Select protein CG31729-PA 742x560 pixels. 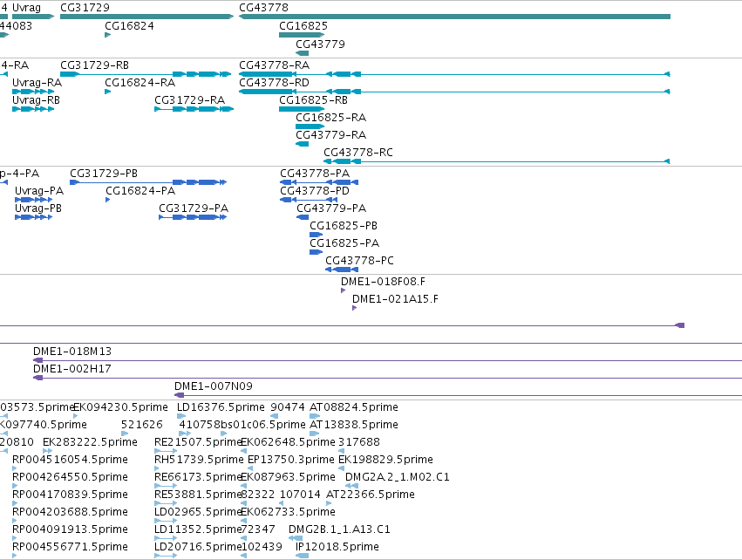pos(193,217)
